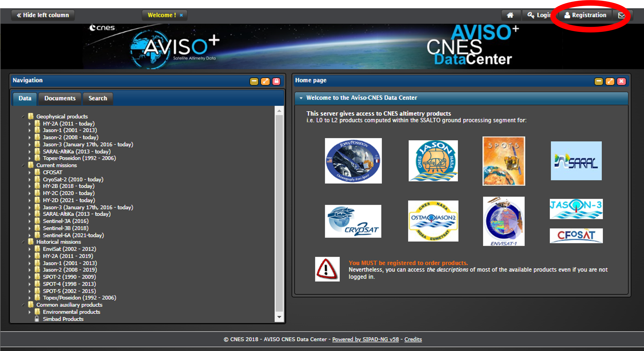Switch to the Data tab
Viewport: 644px width, 351px height.
(x=25, y=98)
